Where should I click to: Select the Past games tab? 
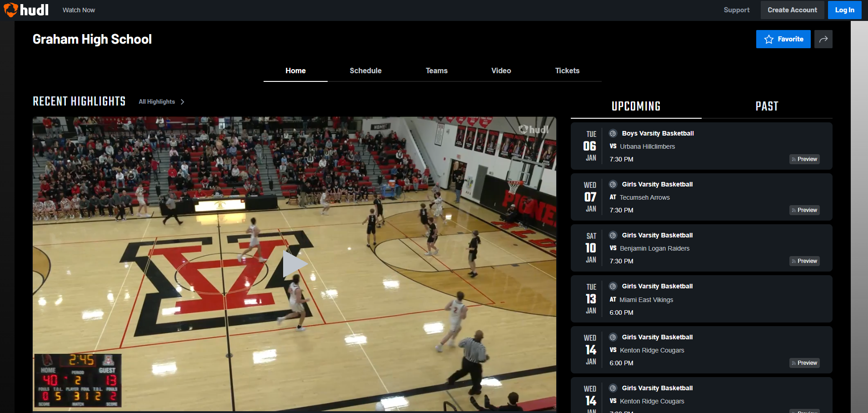[767, 106]
